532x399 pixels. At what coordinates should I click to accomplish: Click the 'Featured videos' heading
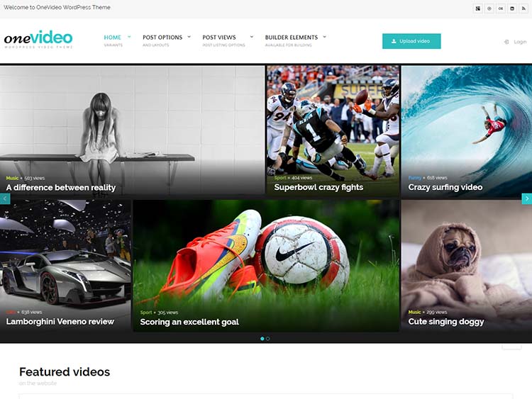(65, 372)
